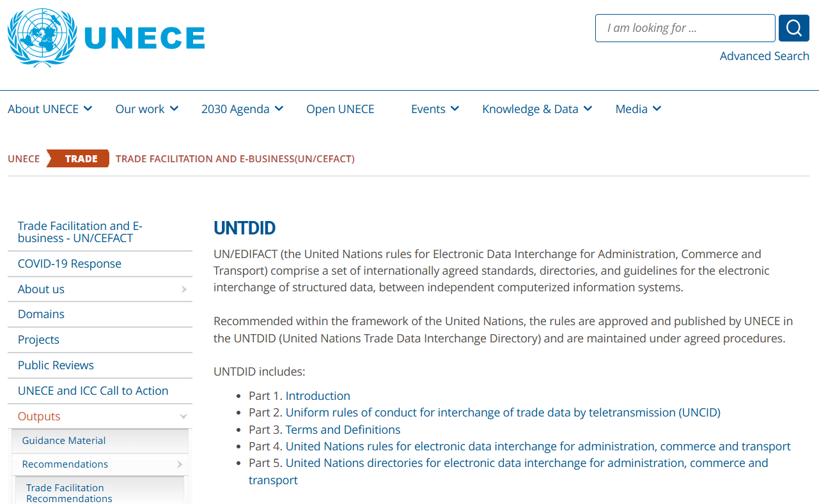Click the UNECE breadcrumb link
The image size is (819, 504).
[24, 158]
